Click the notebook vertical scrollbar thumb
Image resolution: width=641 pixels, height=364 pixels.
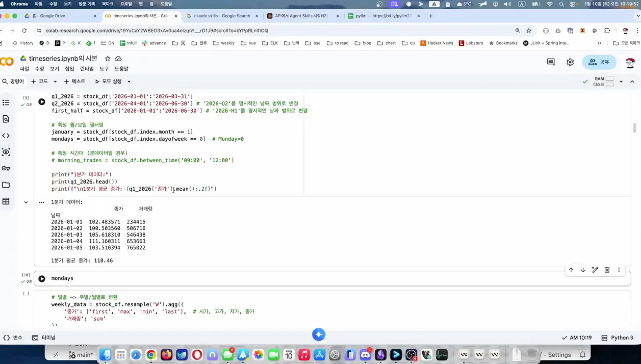pos(635,128)
